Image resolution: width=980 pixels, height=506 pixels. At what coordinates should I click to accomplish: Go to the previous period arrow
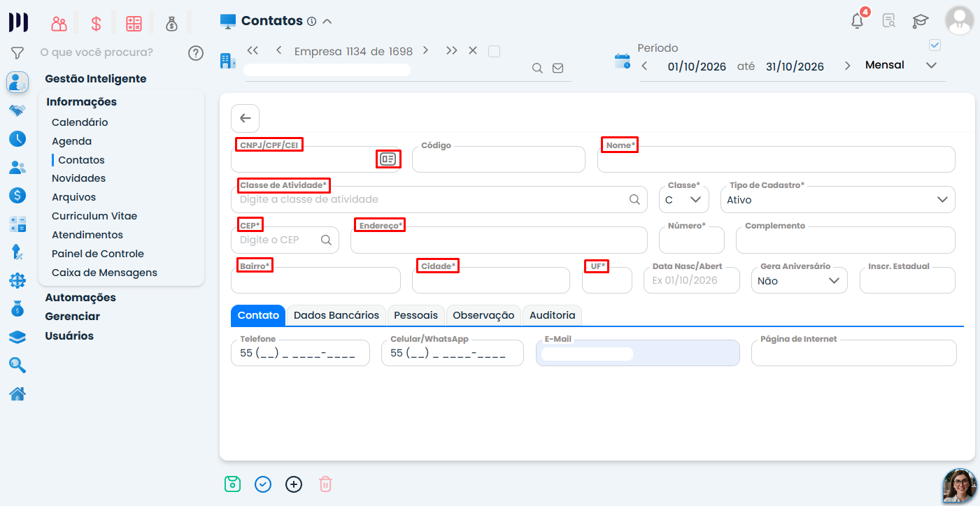(644, 66)
